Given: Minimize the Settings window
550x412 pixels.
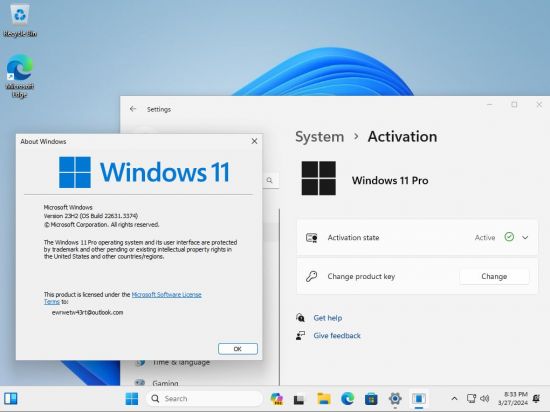Looking at the screenshot, I should (490, 104).
